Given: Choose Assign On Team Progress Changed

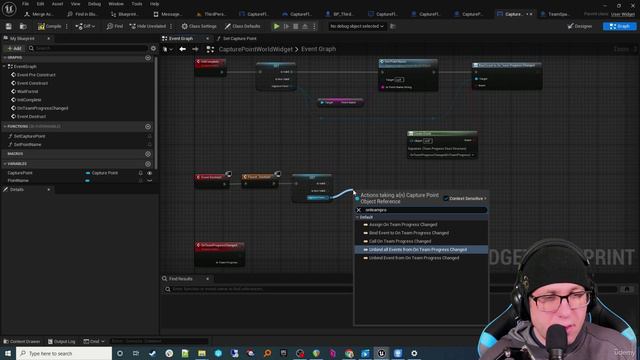Looking at the screenshot, I should [403, 225].
